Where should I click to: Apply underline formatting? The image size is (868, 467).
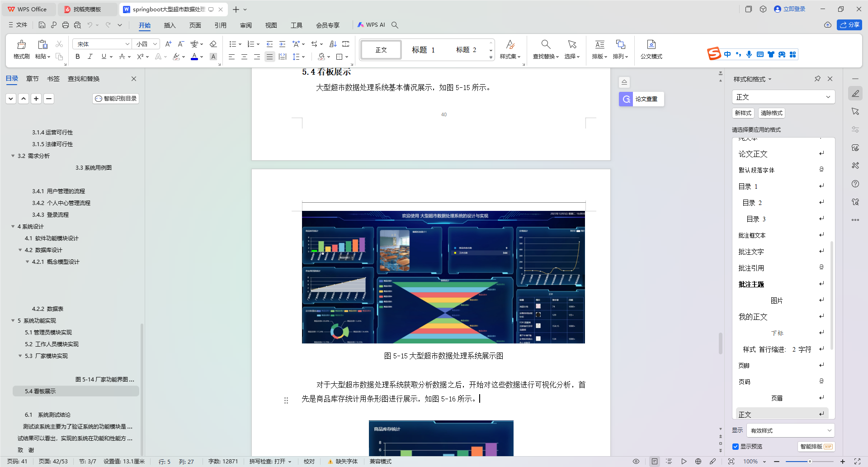(104, 57)
